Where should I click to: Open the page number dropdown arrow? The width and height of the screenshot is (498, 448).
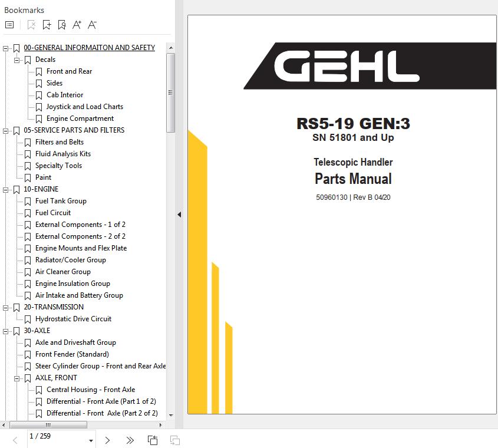(x=91, y=441)
